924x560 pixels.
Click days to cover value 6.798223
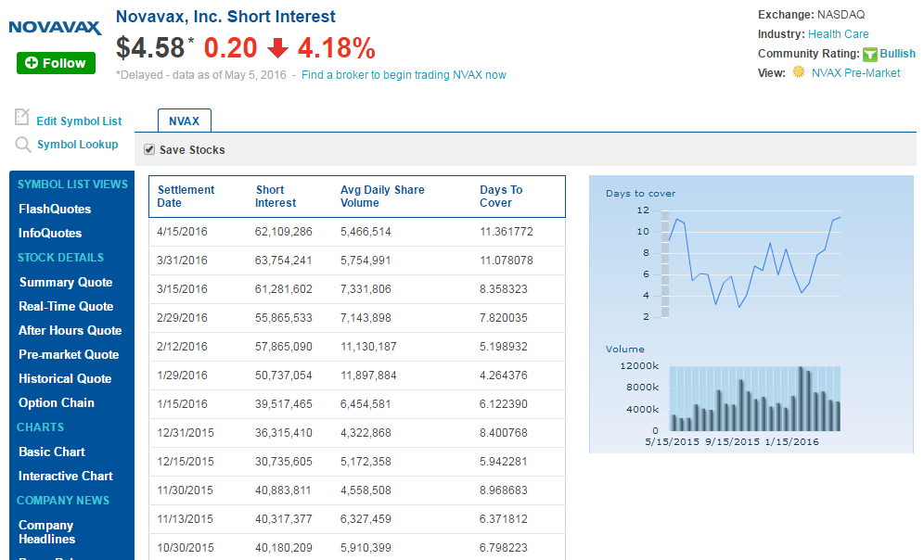pos(503,548)
